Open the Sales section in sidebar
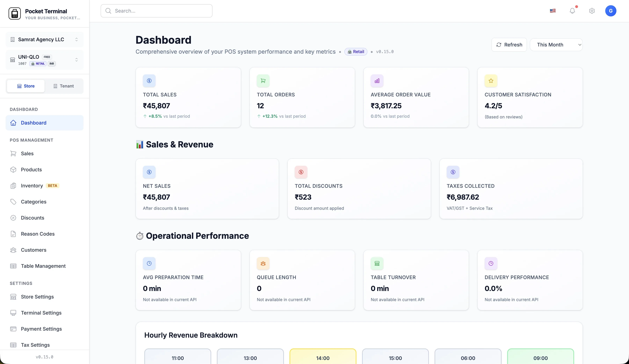629x364 pixels. [x=27, y=153]
